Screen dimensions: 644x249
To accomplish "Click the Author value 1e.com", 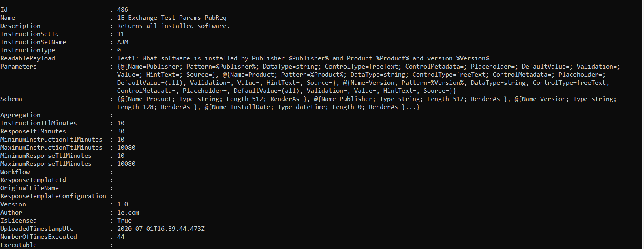I will coord(128,213).
